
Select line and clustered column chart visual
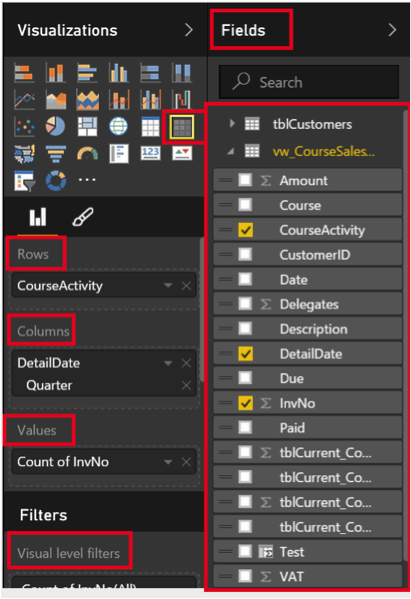(150, 100)
